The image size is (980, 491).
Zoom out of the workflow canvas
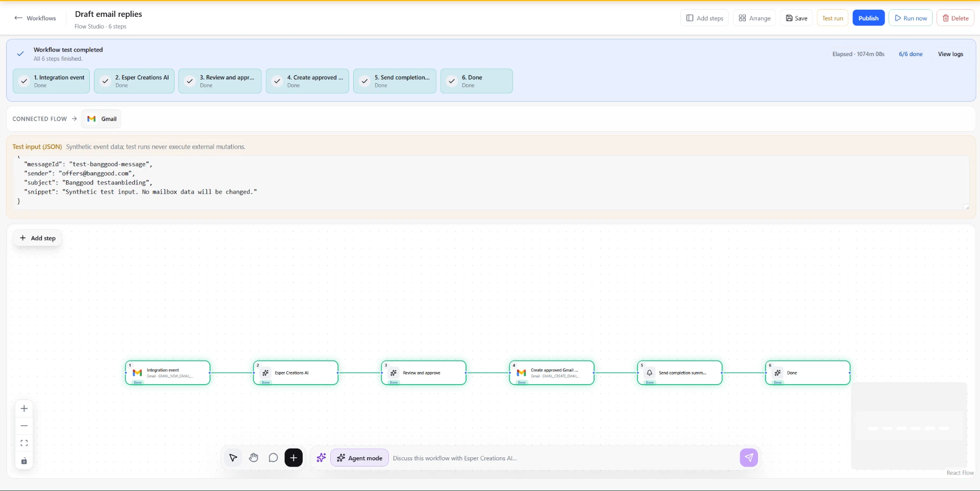tap(24, 426)
